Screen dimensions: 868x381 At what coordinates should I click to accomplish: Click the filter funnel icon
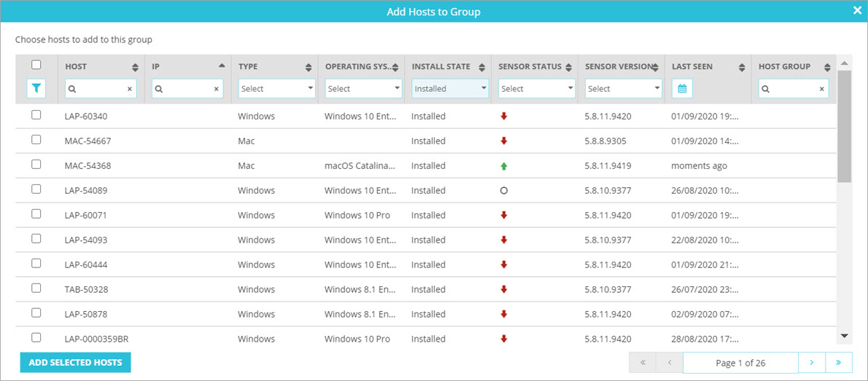click(36, 89)
